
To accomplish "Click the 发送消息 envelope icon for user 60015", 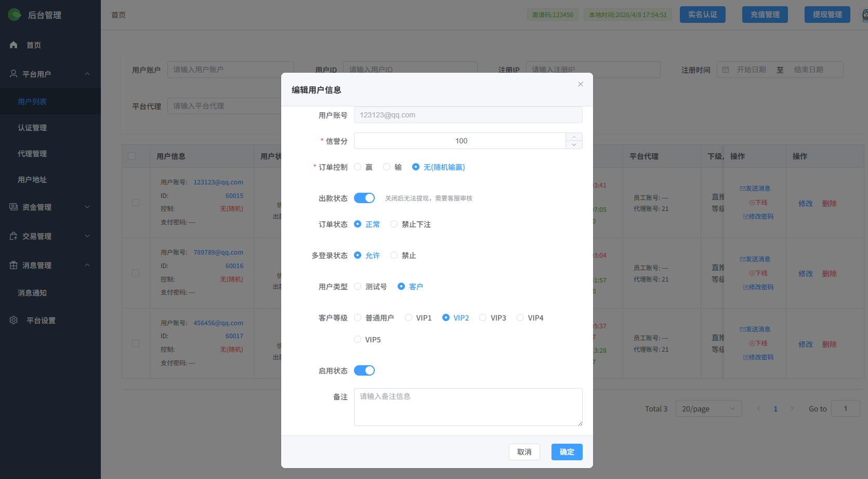I will click(x=744, y=188).
